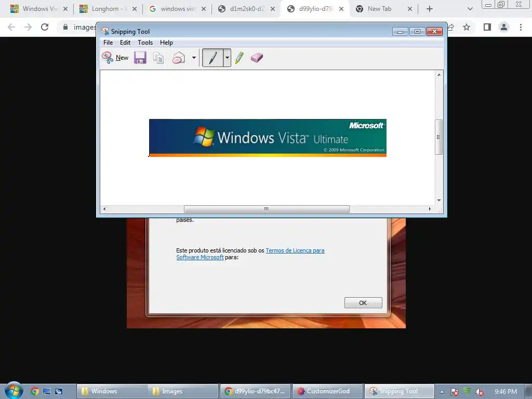The image size is (532, 399).
Task: Click the scroll left arrow in Snipping Tool
Action: pos(104,209)
